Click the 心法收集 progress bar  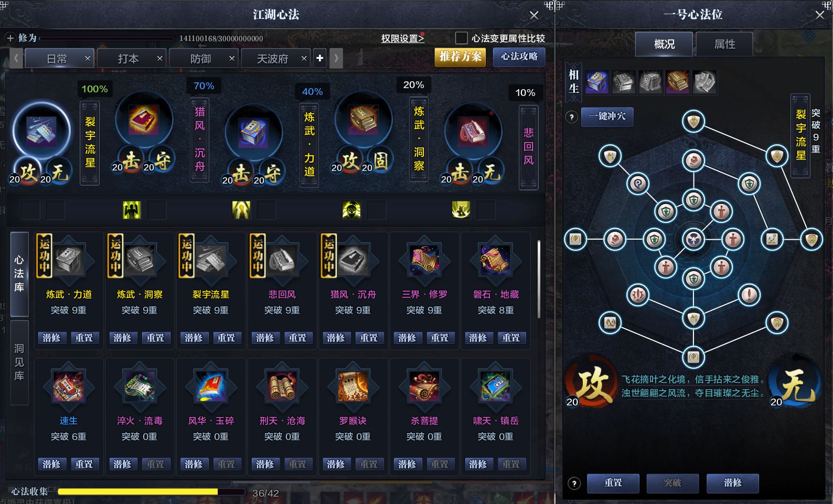151,492
